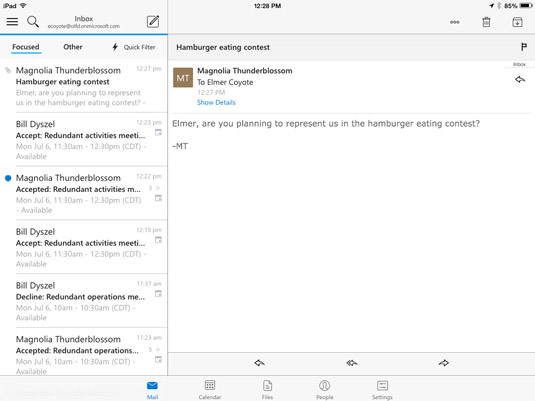
Task: Open the Mail tab
Action: (x=152, y=390)
